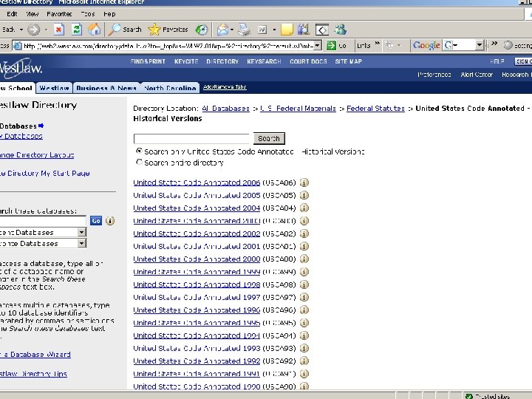Open the Tools menu

[88, 14]
